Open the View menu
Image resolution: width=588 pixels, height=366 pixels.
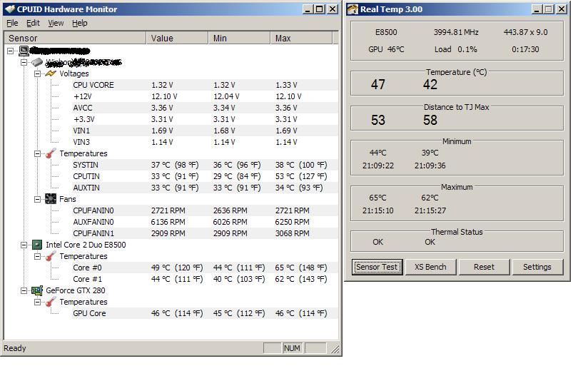56,24
